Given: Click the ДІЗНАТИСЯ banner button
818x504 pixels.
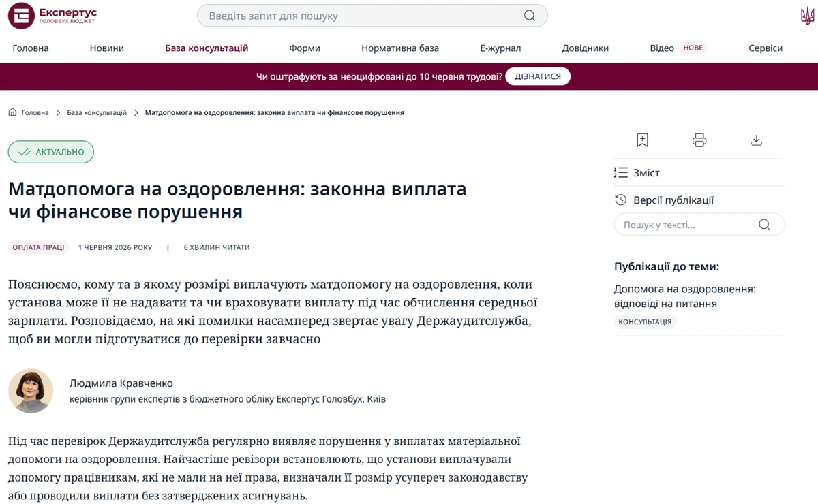Looking at the screenshot, I should tap(538, 76).
